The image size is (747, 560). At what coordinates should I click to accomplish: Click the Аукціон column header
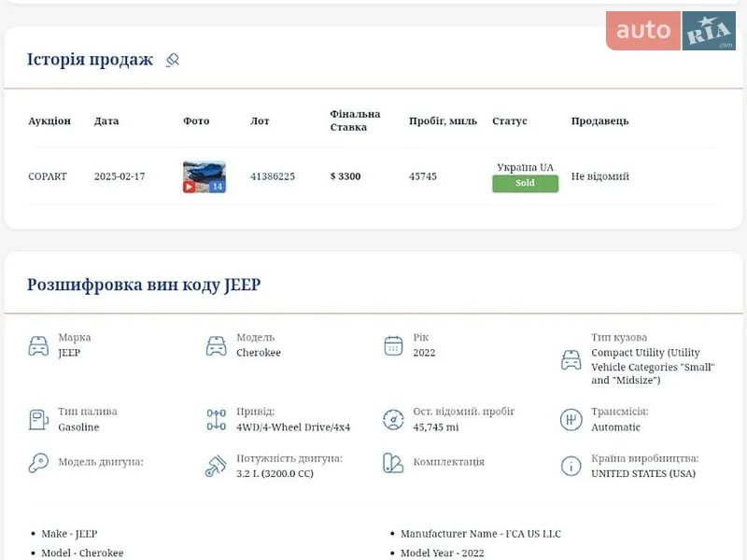click(x=49, y=121)
